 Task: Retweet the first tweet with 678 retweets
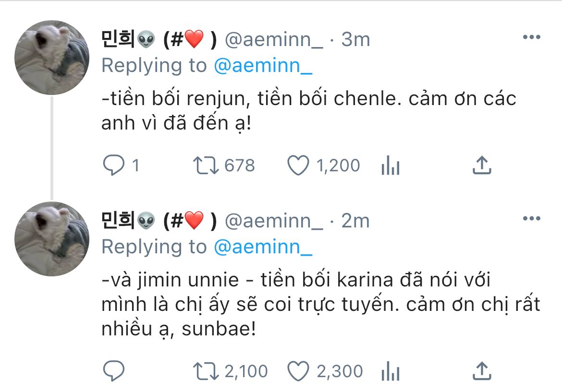(x=206, y=166)
